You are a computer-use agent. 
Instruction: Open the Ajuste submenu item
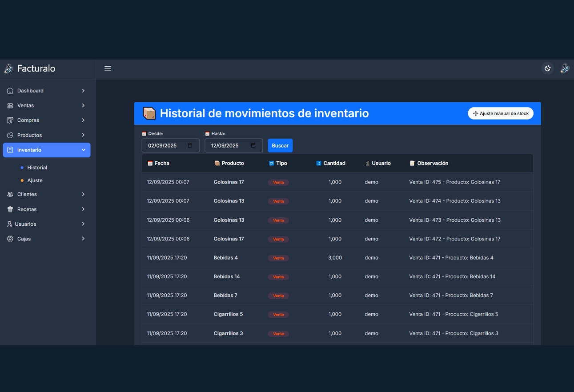[x=35, y=180]
